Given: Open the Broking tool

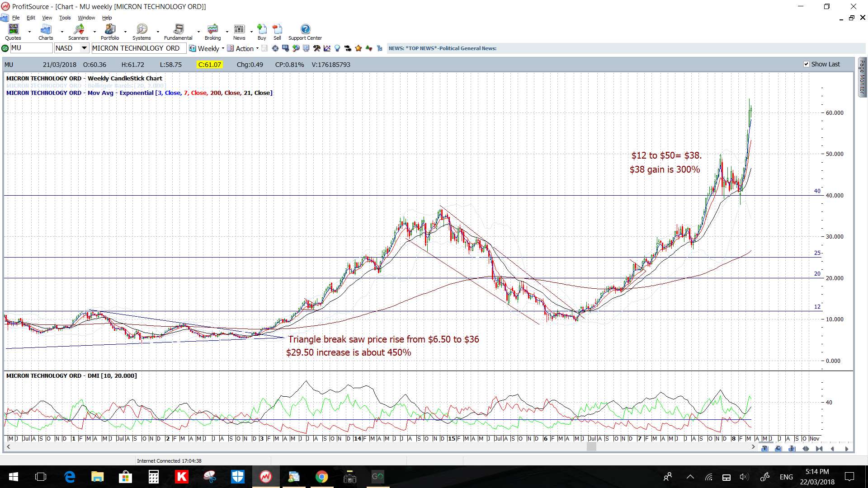Looking at the screenshot, I should (x=212, y=32).
